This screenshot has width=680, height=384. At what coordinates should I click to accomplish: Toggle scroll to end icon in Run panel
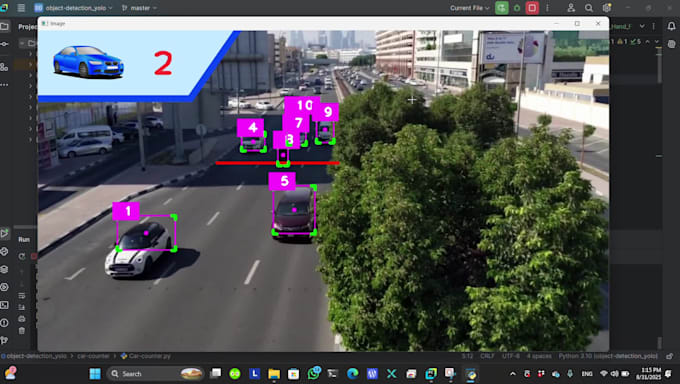tap(22, 307)
